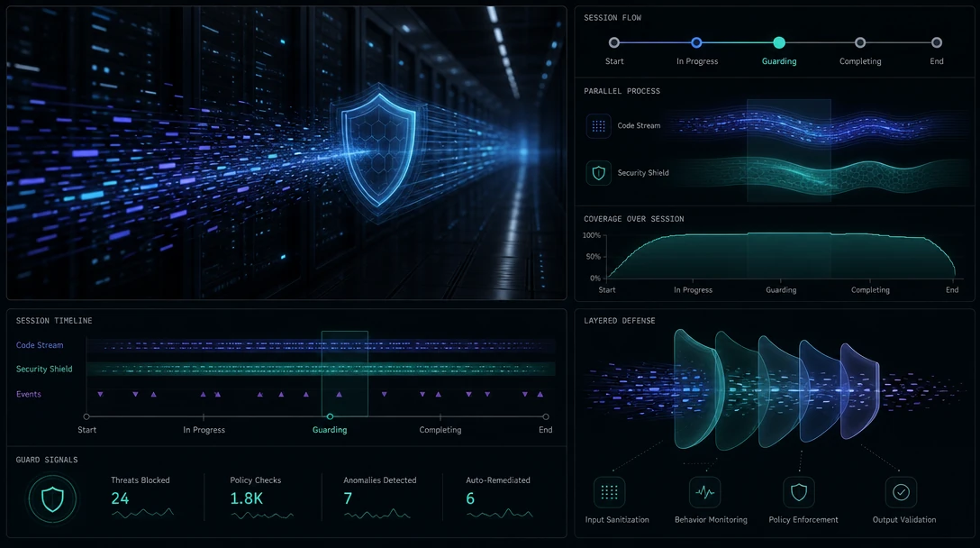The height and width of the screenshot is (548, 980).
Task: Click the Policy Checks label
Action: click(255, 480)
